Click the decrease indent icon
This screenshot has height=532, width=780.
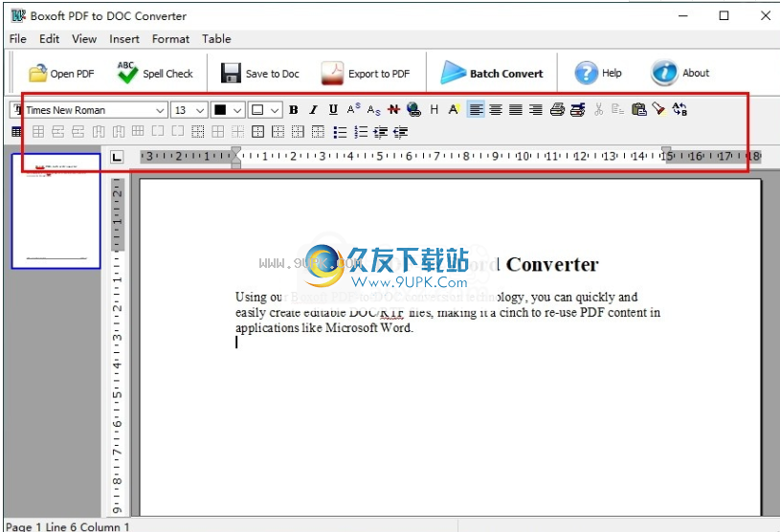(400, 132)
